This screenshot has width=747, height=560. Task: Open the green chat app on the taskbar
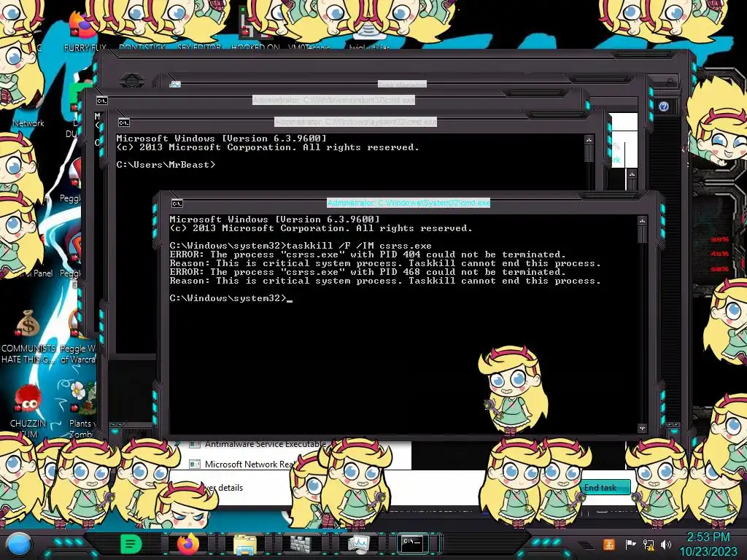coord(131,544)
